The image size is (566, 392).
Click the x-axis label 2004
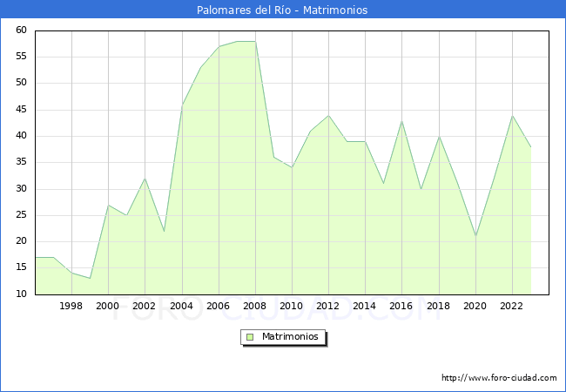[181, 306]
